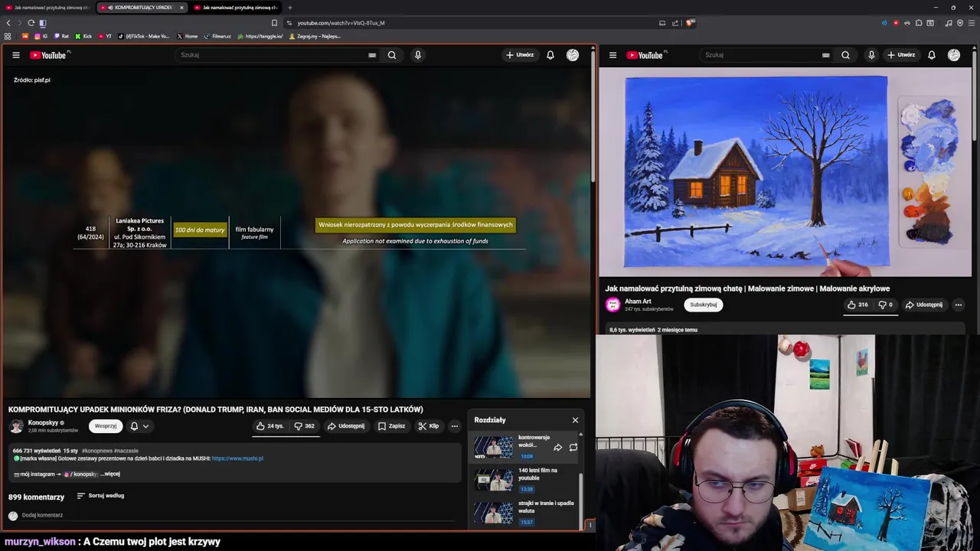Open account avatar menu in right window
Viewport: 980px width, 551px height.
954,55
